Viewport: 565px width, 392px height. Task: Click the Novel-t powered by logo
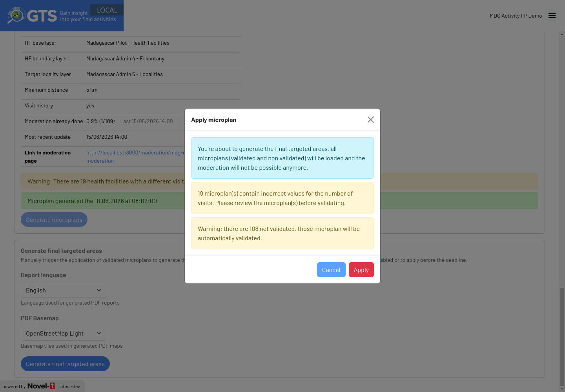click(41, 386)
